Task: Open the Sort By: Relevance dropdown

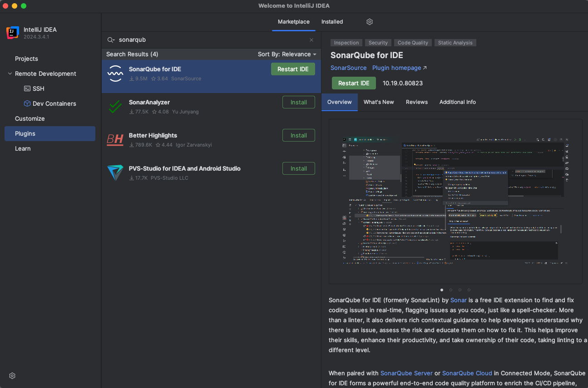Action: point(287,54)
